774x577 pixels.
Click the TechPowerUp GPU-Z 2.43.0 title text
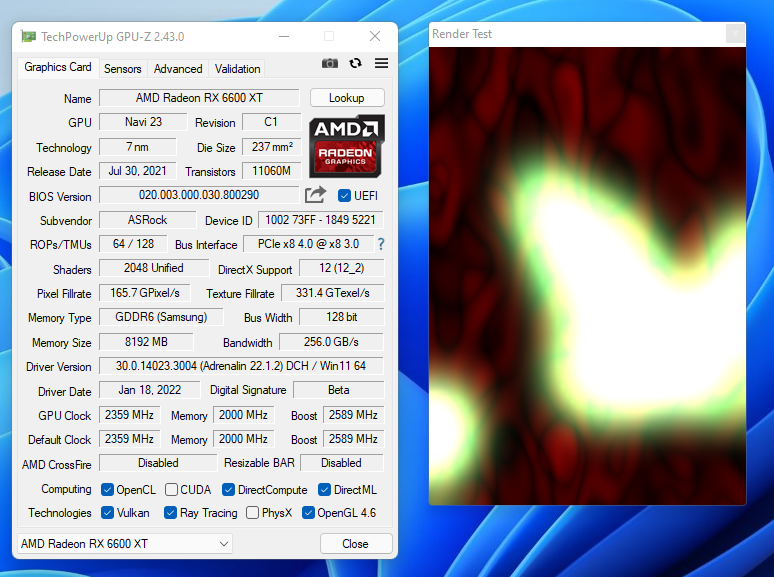pyautogui.click(x=113, y=37)
